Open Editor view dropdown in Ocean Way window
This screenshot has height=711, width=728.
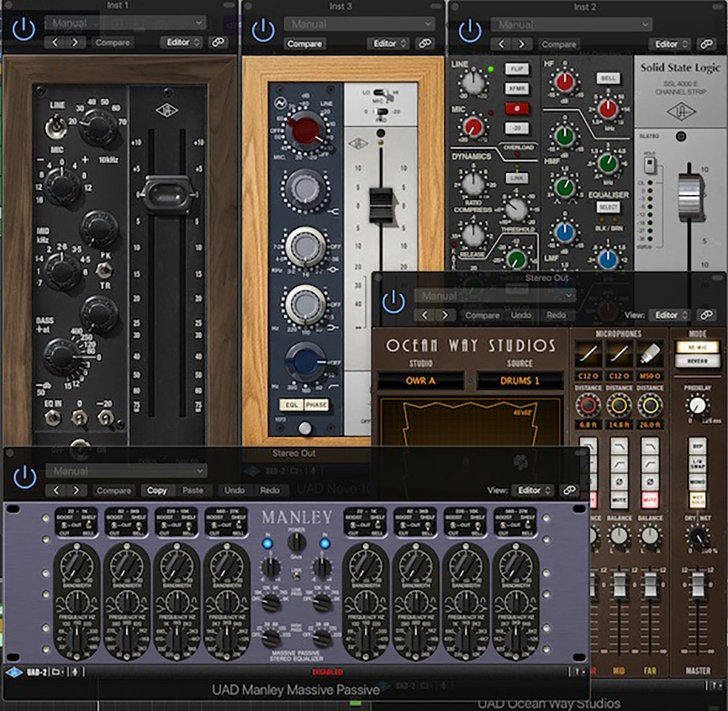point(670,315)
